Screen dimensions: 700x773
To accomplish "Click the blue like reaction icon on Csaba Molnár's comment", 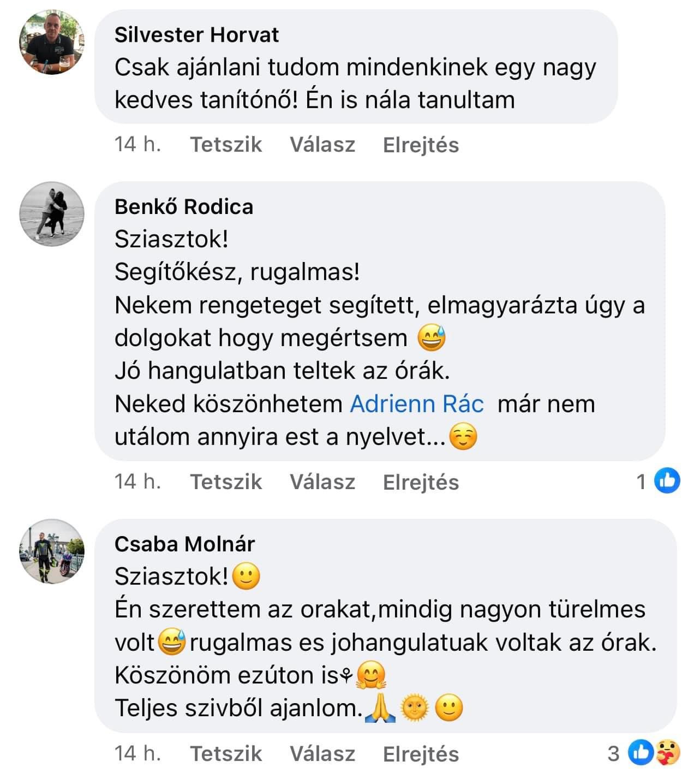I will (641, 753).
